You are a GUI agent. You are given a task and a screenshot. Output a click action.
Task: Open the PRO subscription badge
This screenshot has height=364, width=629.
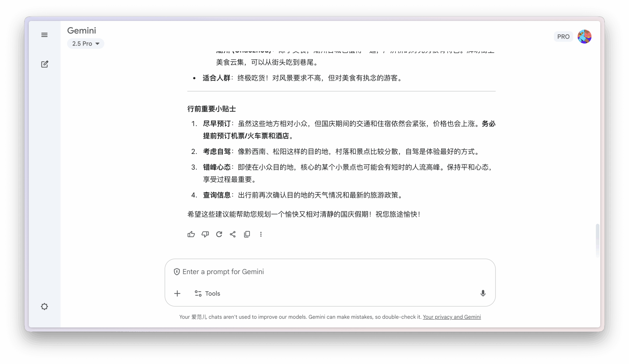pos(563,36)
